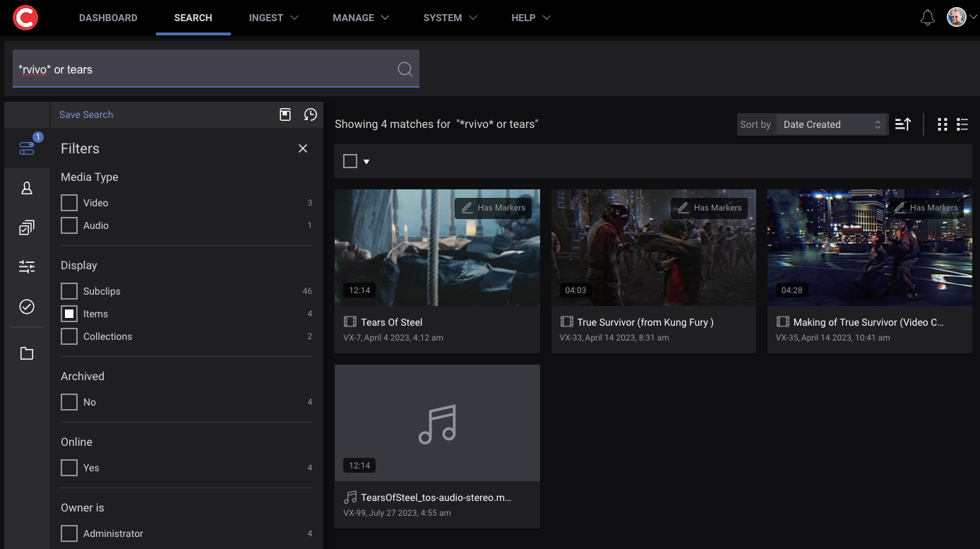Open Making of True Survivor title
The height and width of the screenshot is (549, 980).
[868, 322]
